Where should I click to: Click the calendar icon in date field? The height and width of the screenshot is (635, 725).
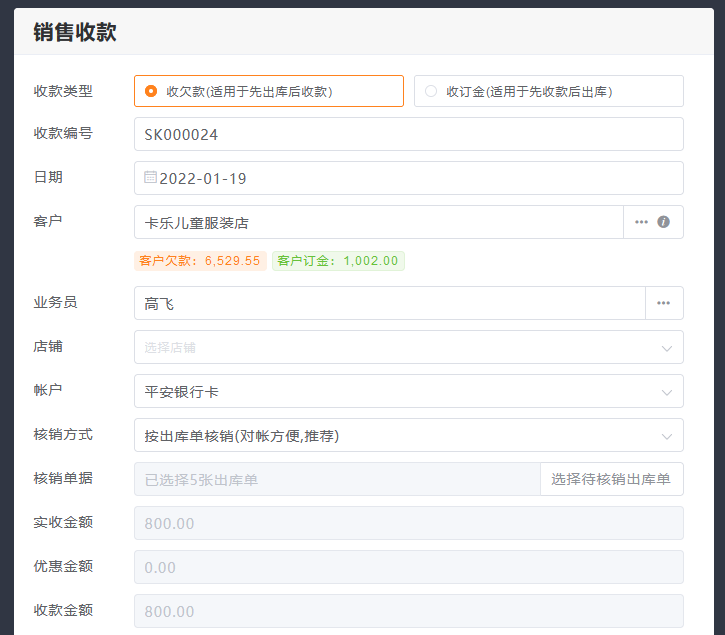150,178
